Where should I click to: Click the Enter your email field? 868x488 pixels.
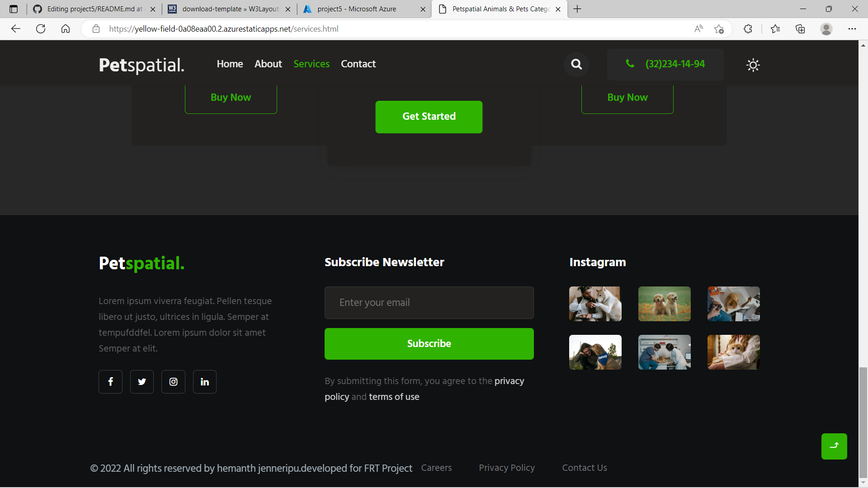(429, 302)
